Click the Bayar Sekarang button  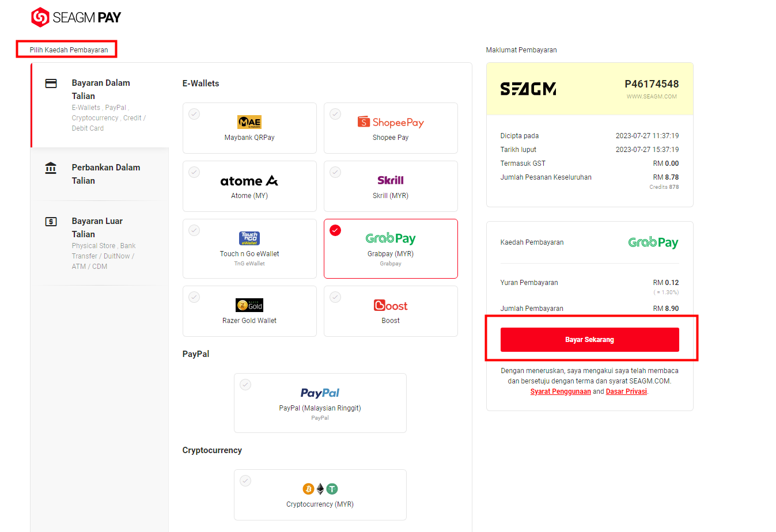click(589, 340)
